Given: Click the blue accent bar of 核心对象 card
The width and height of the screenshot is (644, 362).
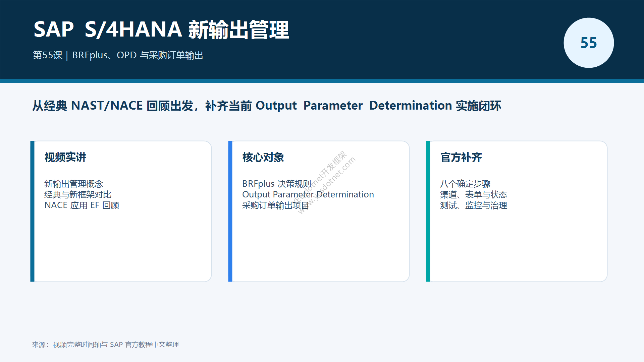Looking at the screenshot, I should pyautogui.click(x=230, y=211).
